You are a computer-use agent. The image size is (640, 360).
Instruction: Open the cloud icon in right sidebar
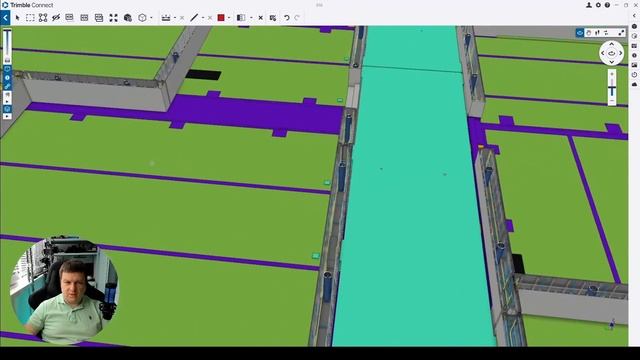pyautogui.click(x=634, y=84)
